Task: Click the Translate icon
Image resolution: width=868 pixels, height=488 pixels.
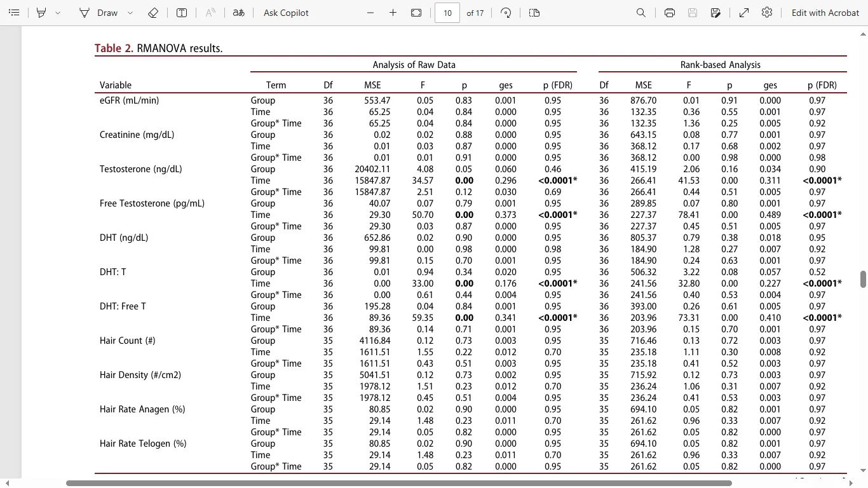Action: 238,13
